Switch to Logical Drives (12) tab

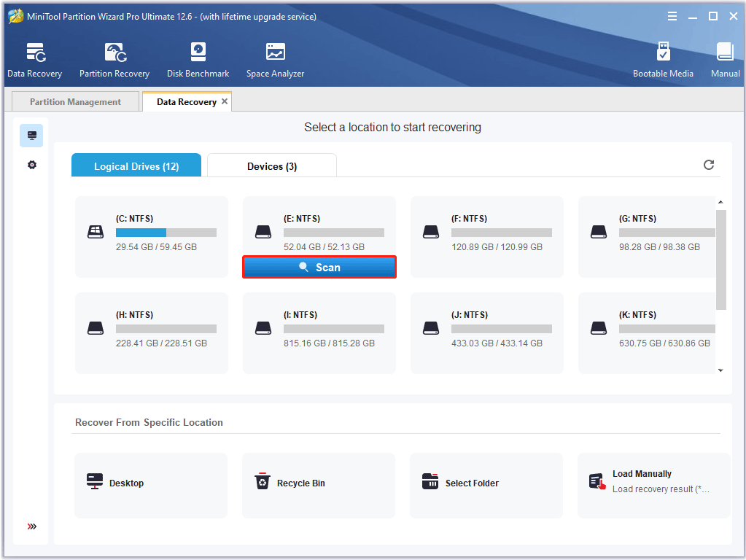pos(136,166)
